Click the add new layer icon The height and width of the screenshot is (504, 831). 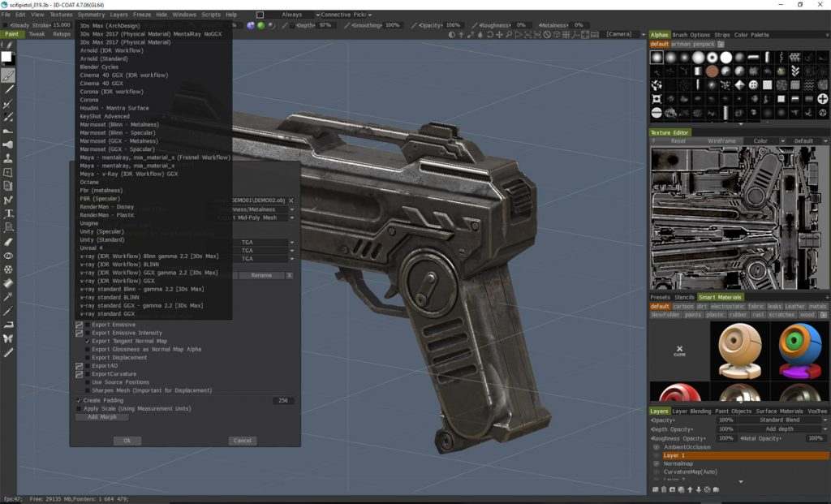tap(655, 489)
